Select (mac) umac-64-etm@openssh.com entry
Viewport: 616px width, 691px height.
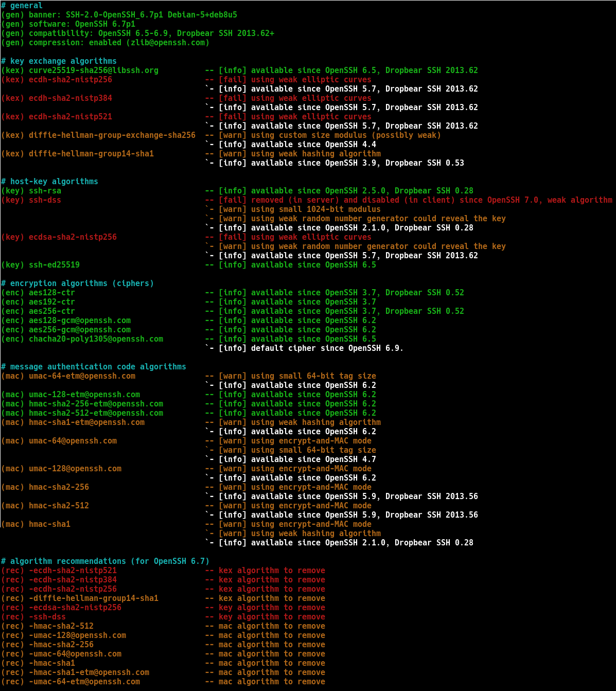click(x=68, y=376)
